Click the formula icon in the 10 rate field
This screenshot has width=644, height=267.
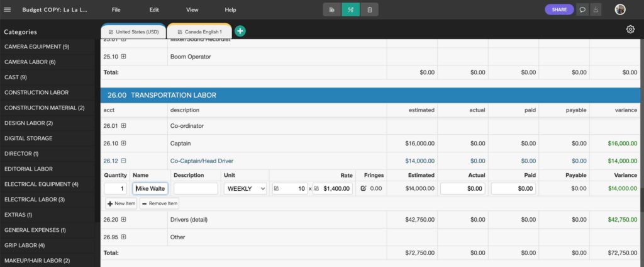click(276, 188)
